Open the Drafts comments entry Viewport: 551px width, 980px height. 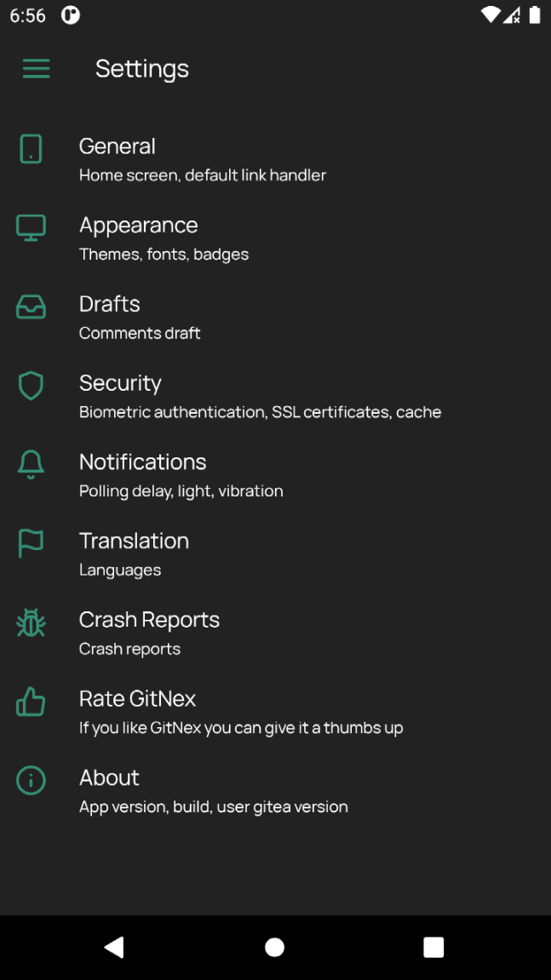point(140,318)
